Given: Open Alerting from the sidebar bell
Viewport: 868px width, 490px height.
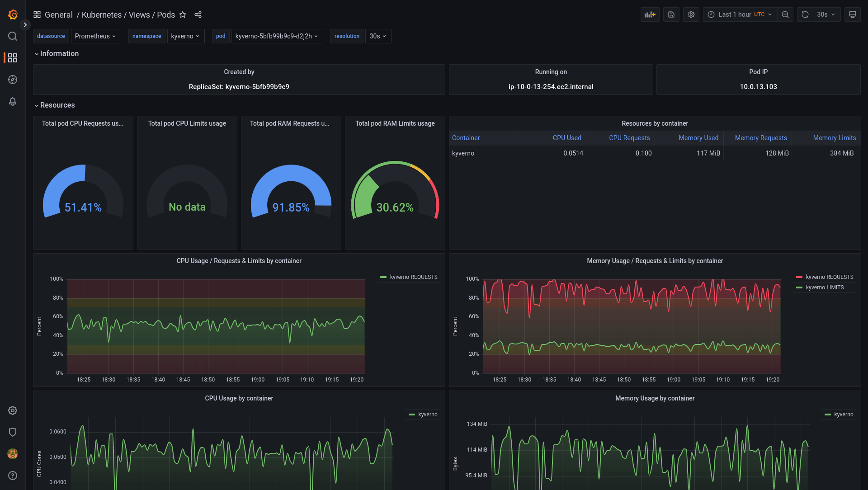Looking at the screenshot, I should (12, 102).
